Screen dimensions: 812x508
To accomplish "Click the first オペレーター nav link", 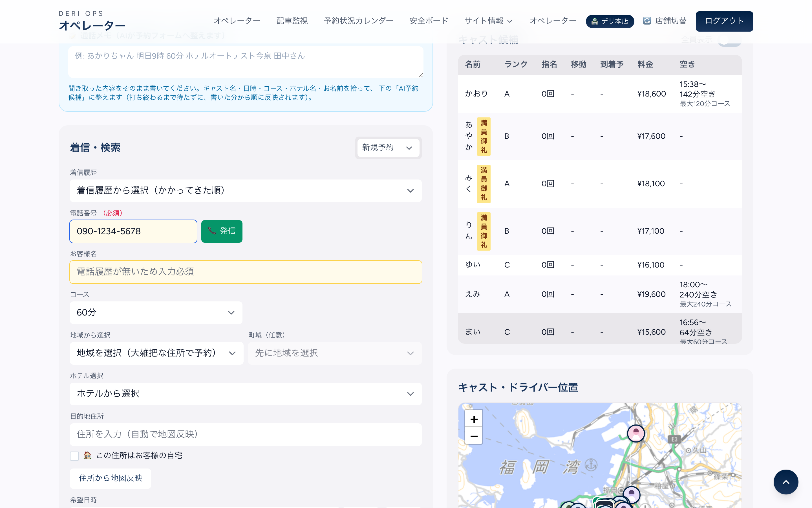I will (x=237, y=21).
